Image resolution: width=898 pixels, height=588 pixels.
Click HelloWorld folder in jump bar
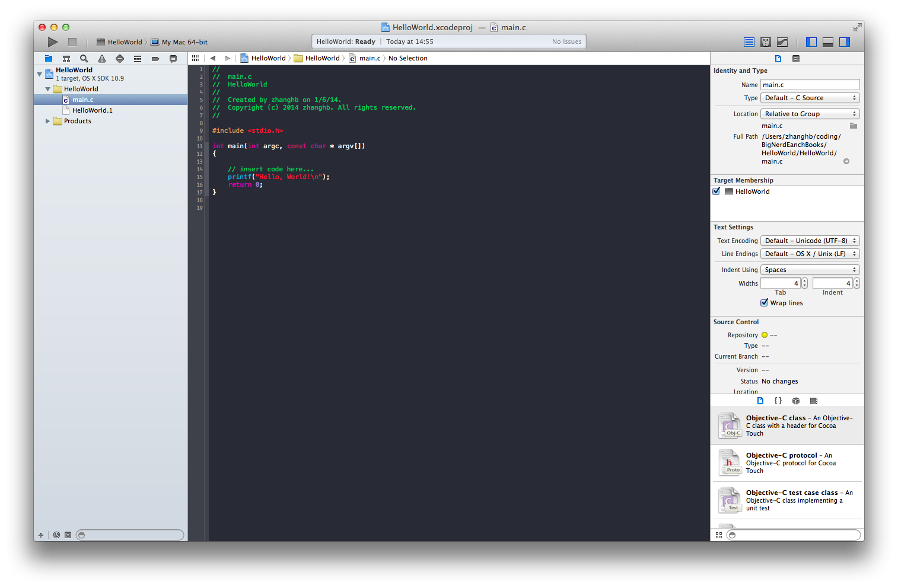[317, 58]
